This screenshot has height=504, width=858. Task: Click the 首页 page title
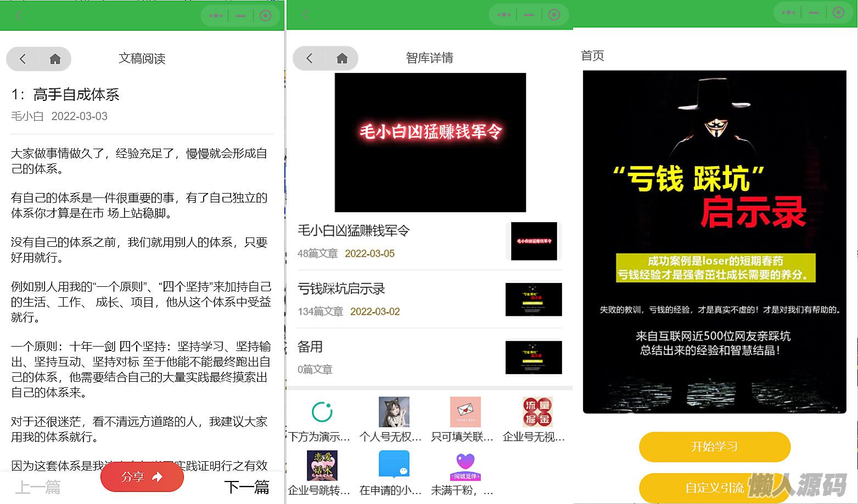click(x=593, y=56)
